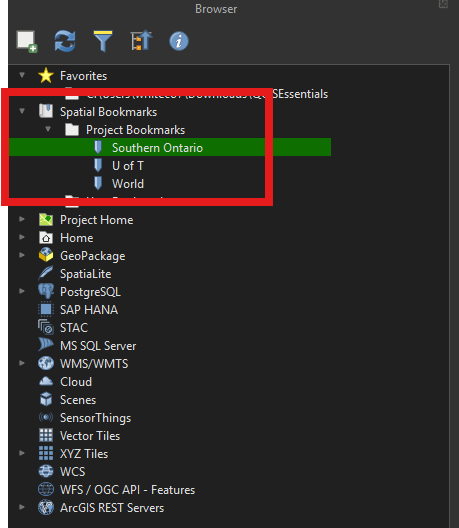Click the Cloud icon
Viewport: 459px width, 528px height.
coord(46,381)
